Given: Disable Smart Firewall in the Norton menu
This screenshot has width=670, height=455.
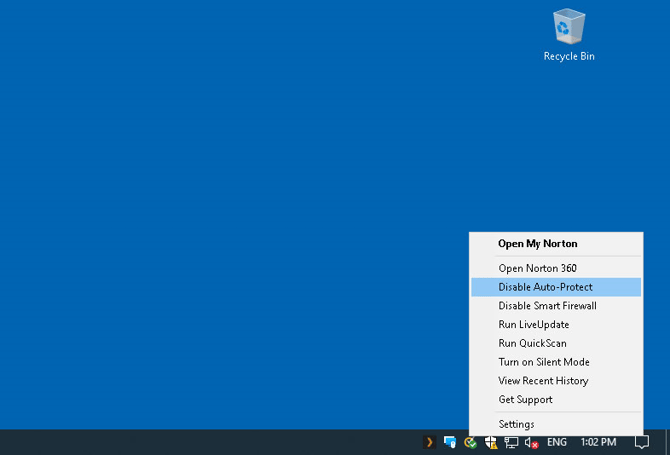Looking at the screenshot, I should [x=547, y=306].
